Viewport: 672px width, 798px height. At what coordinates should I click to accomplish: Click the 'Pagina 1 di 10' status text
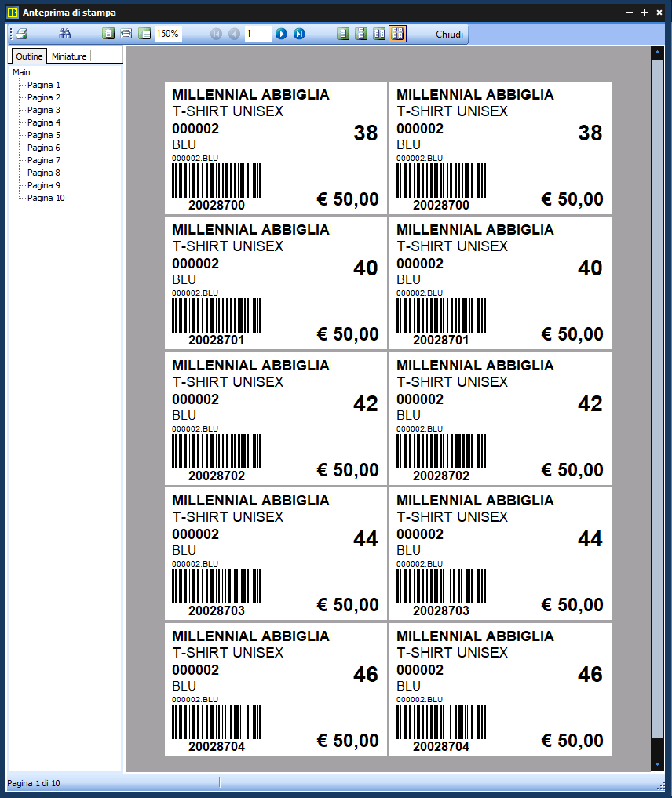(34, 783)
